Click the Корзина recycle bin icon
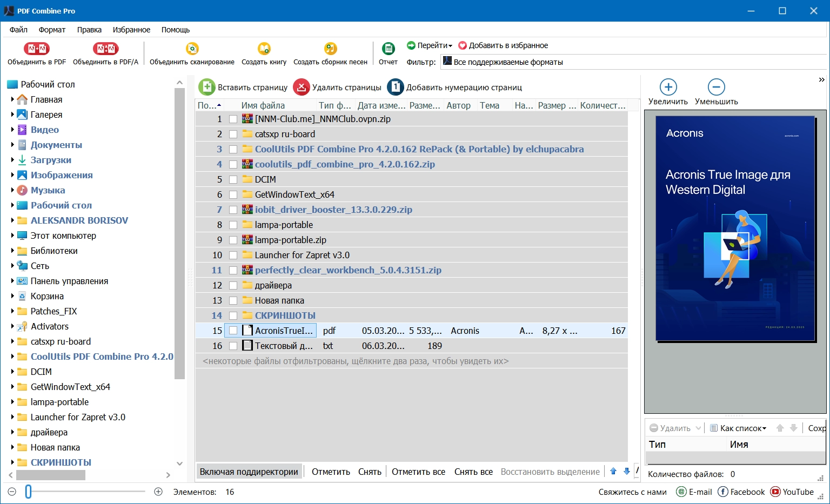 (22, 296)
